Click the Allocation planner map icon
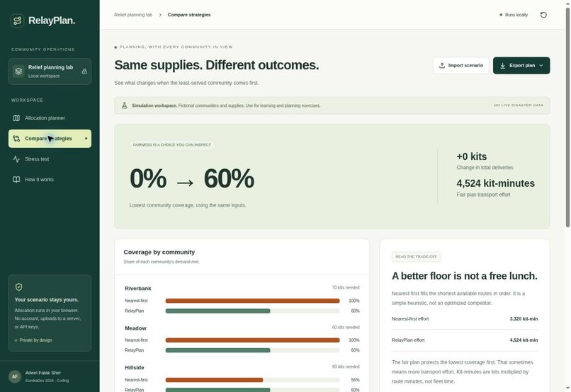Viewport: 571px width, 392px height. coord(16,118)
